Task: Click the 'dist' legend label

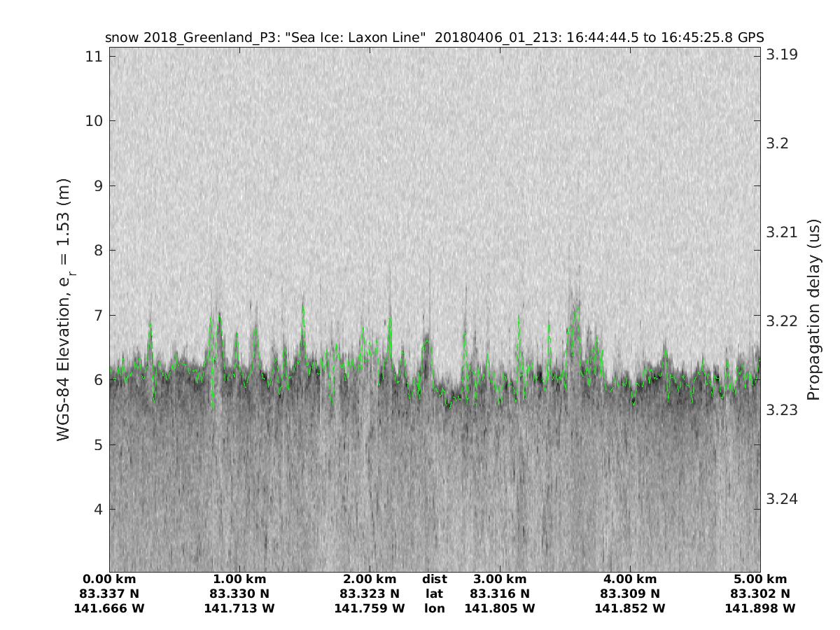Action: pos(434,579)
